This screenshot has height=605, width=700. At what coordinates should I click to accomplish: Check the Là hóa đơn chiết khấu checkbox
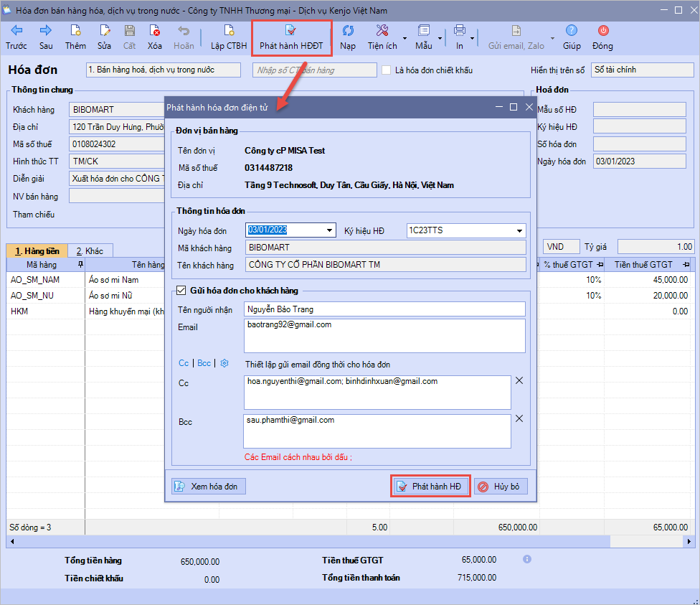[x=387, y=70]
